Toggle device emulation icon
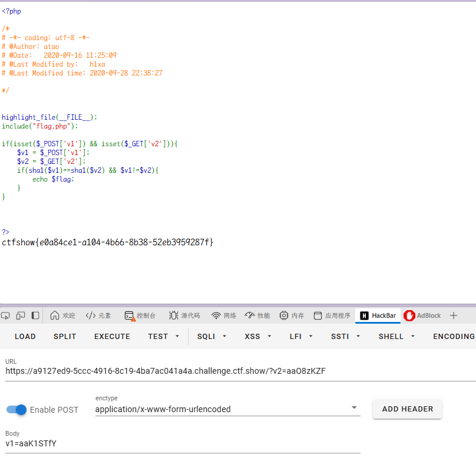476x464 pixels. [x=21, y=315]
